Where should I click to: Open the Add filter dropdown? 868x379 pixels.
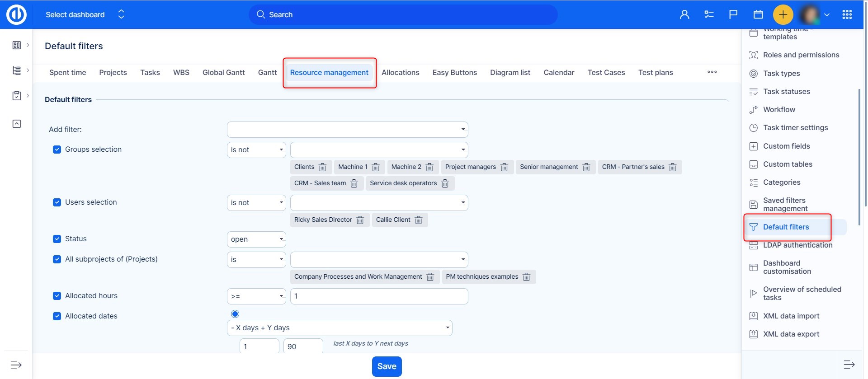pos(347,130)
